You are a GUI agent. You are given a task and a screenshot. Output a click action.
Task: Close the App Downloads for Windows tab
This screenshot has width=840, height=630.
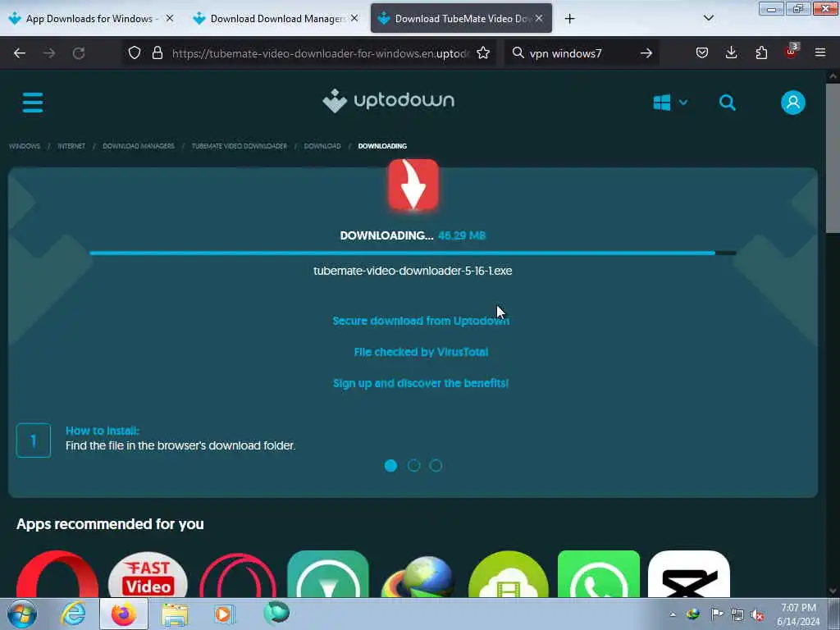coord(170,18)
